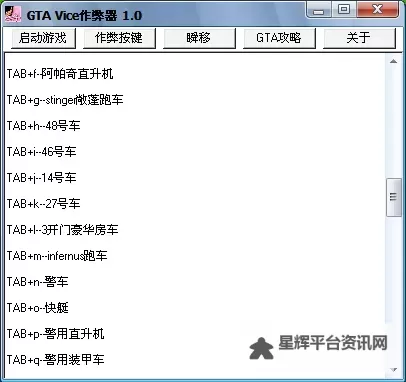Select the TAB+j 14号车 line

click(x=42, y=178)
